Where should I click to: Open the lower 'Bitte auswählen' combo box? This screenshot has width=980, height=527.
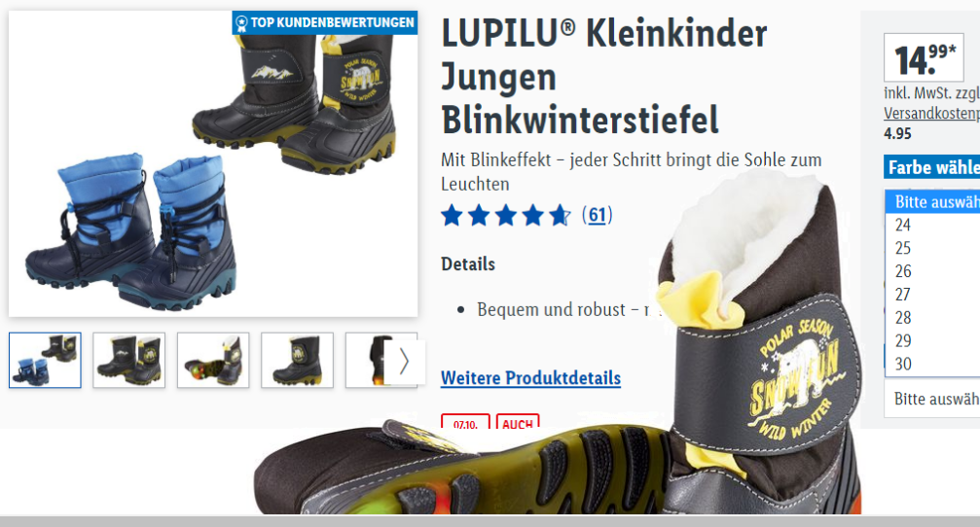pyautogui.click(x=932, y=399)
